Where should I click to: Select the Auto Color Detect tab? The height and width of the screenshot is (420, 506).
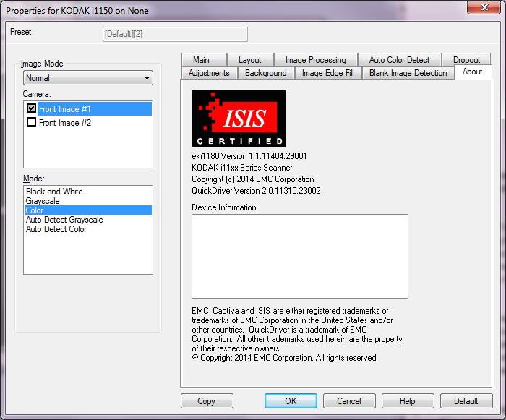pos(399,60)
